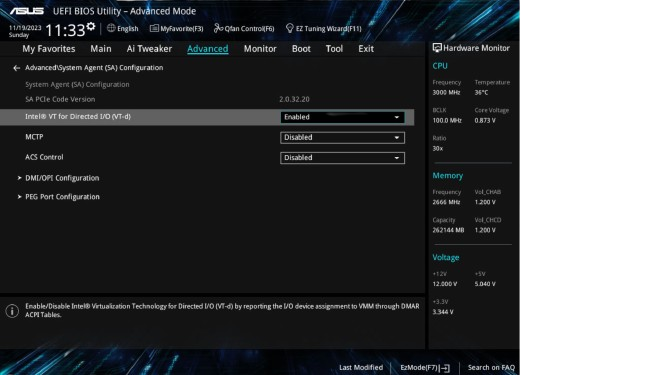
Task: Open the Monitor tab
Action: click(260, 49)
